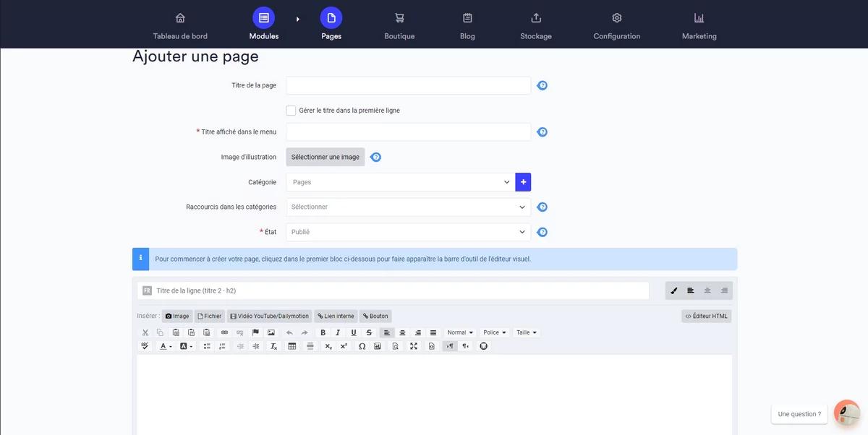The width and height of the screenshot is (868, 435).
Task: Insert a Fichier
Action: pos(209,316)
